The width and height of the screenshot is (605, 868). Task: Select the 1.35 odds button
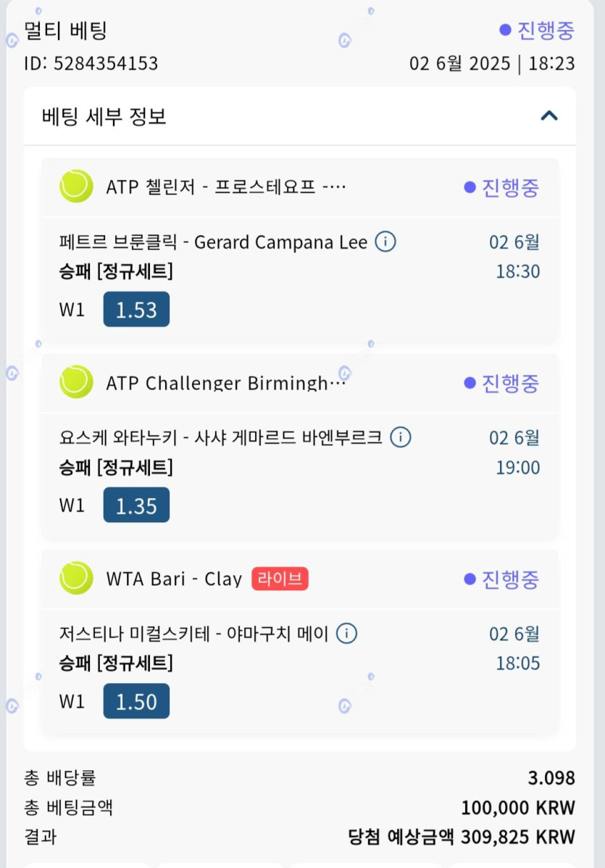[137, 505]
